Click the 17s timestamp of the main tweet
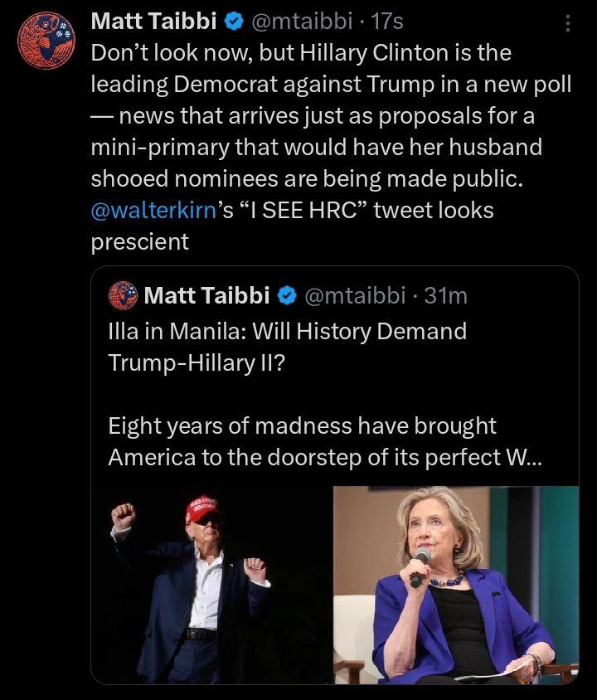Image resolution: width=597 pixels, height=700 pixels. (387, 21)
